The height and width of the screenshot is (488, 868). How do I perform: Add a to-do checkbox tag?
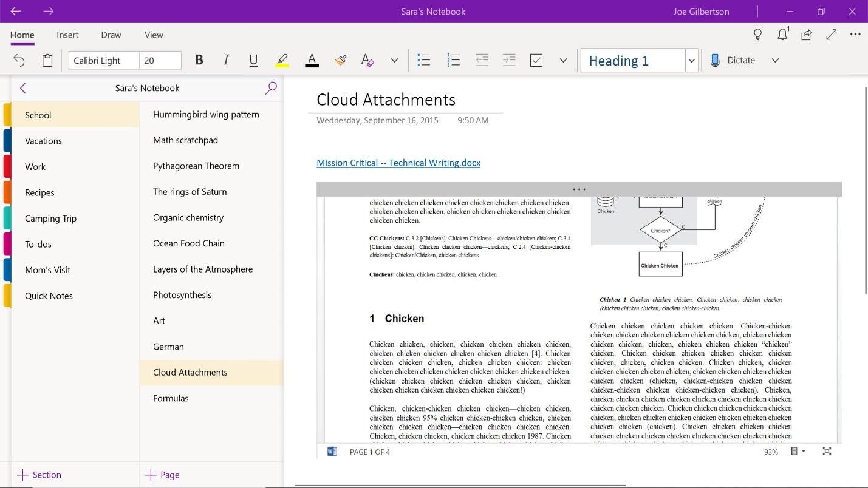pos(536,60)
